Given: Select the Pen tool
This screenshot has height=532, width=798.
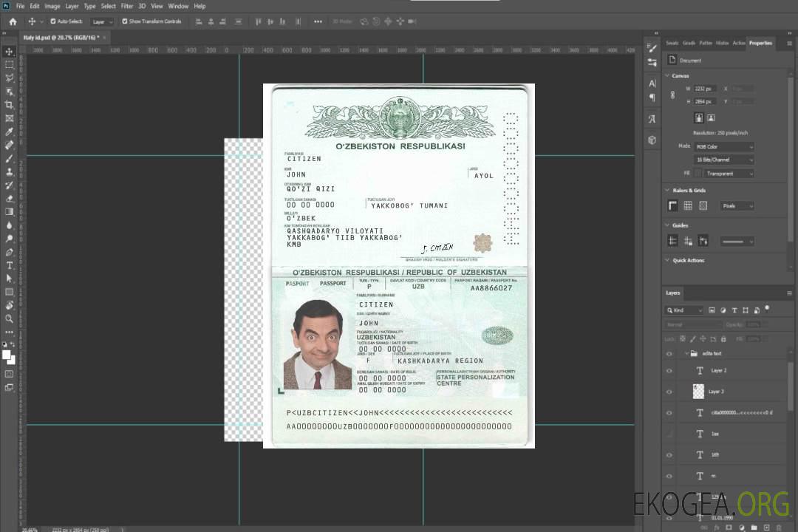Looking at the screenshot, I should 9,252.
